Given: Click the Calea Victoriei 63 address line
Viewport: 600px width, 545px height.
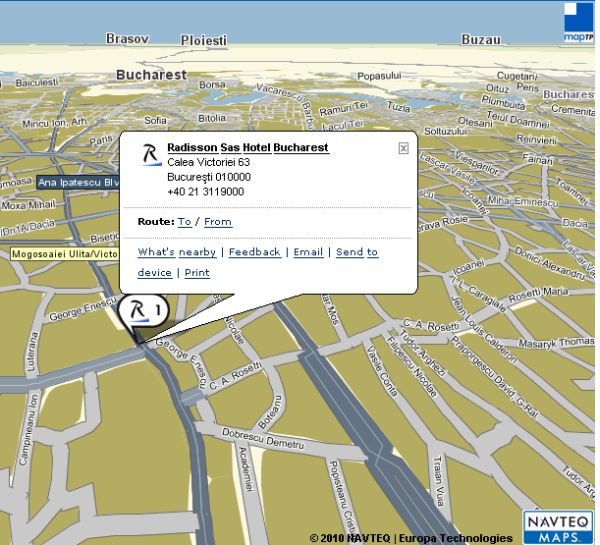Looking at the screenshot, I should 209,162.
